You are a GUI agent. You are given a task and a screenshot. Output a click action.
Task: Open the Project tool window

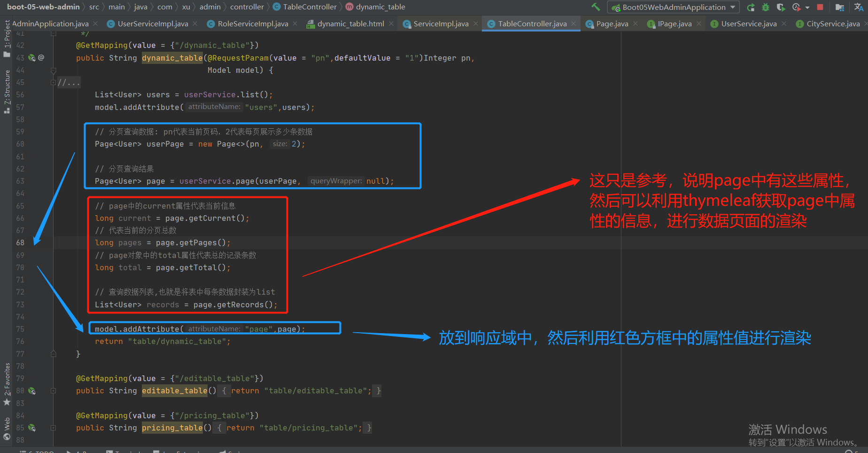click(7, 38)
